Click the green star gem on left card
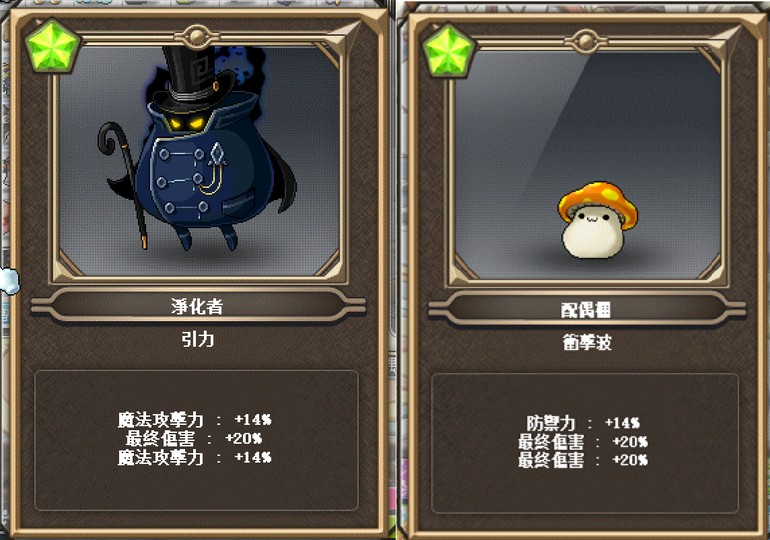 click(52, 48)
